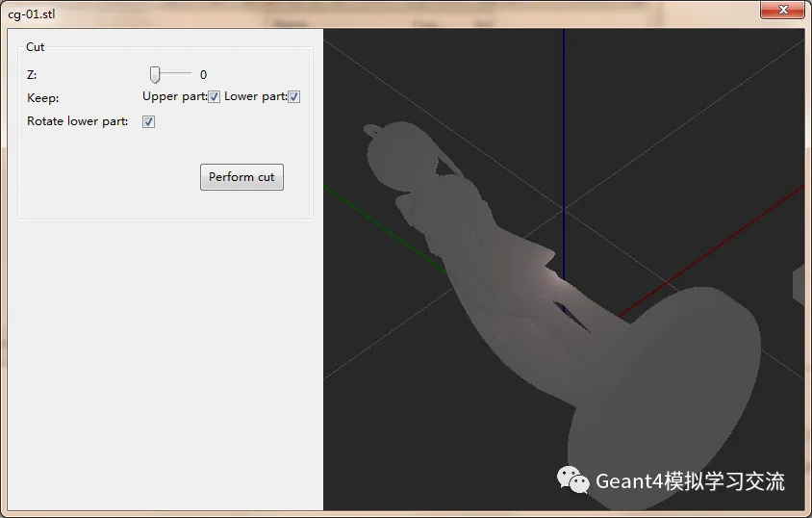Click the Z slider handle
812x518 pixels.
155,74
